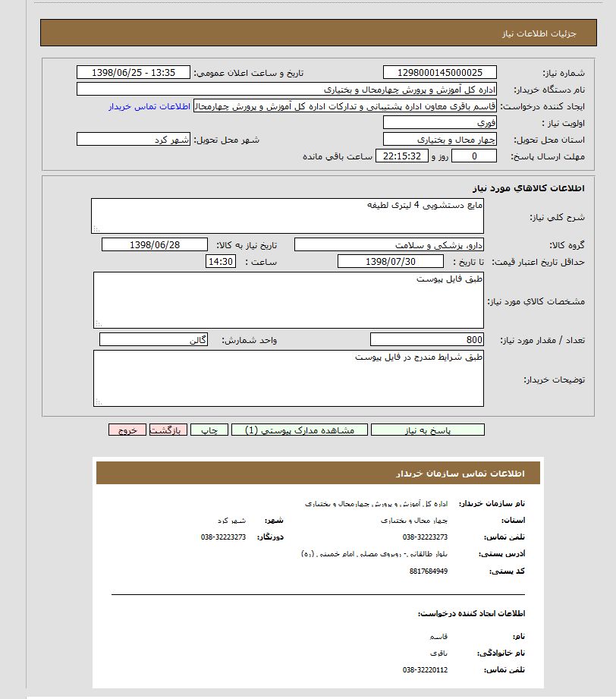Click the time field showing 14:30

[221, 262]
